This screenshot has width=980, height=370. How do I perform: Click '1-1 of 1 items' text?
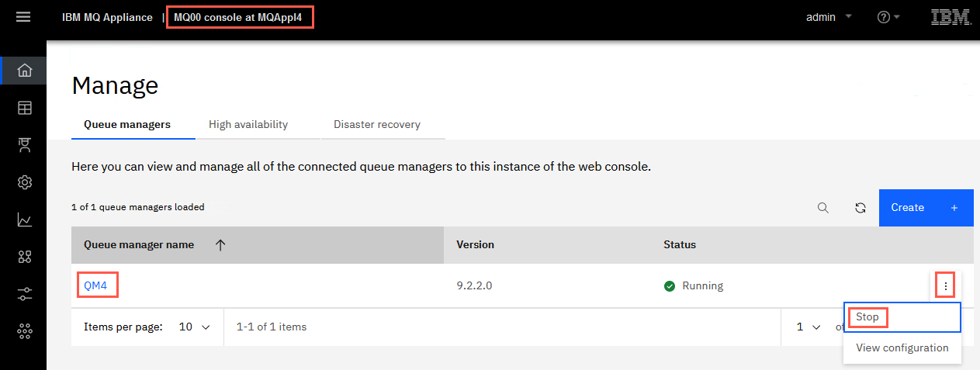pyautogui.click(x=272, y=327)
